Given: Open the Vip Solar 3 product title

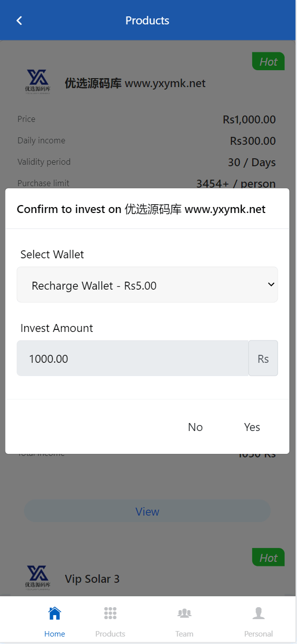Looking at the screenshot, I should coord(92,579).
